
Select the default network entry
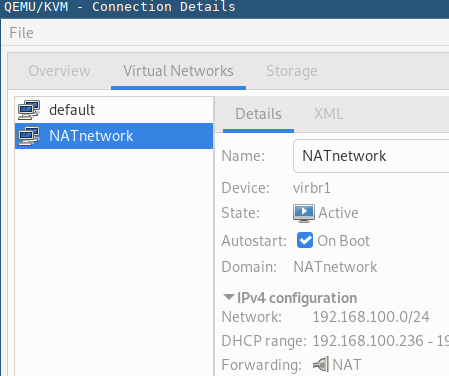[x=114, y=110]
